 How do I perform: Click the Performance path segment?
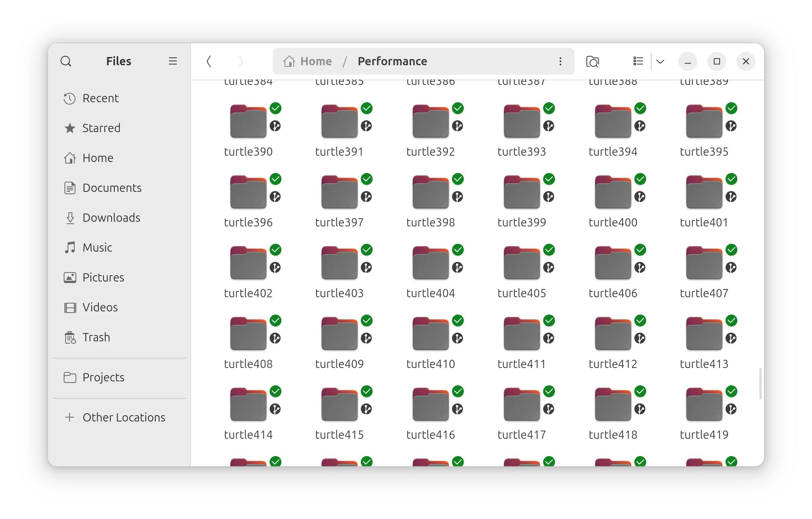392,61
